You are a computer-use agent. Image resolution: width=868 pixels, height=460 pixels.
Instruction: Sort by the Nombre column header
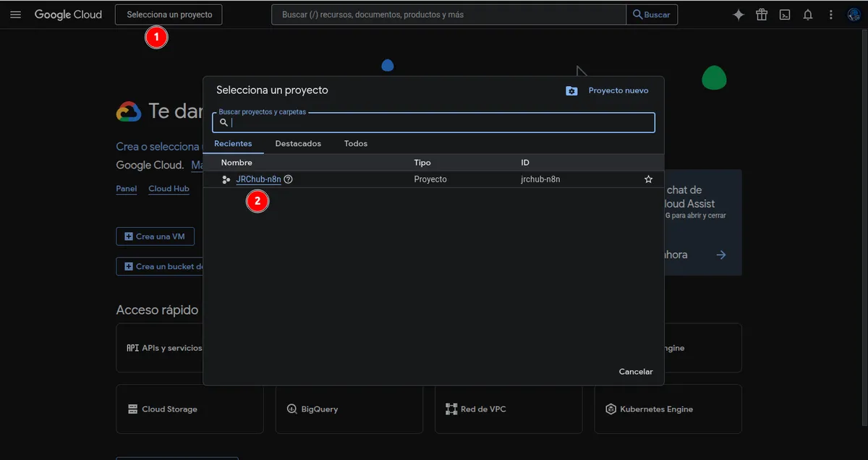(237, 163)
